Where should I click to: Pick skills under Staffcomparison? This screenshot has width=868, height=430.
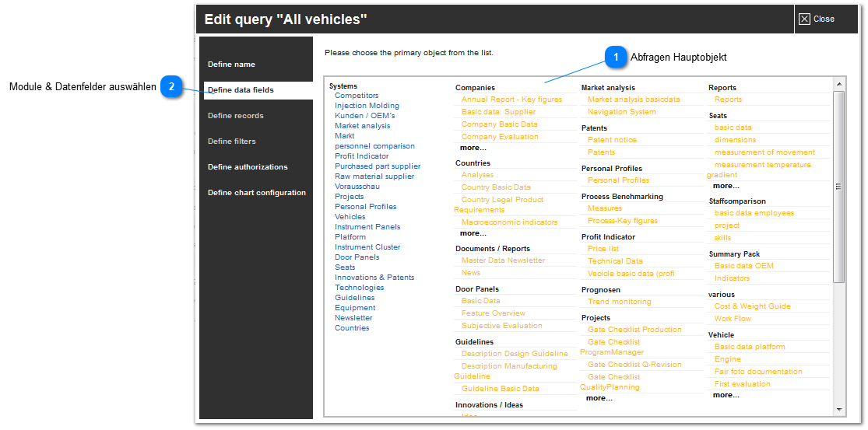click(x=722, y=238)
